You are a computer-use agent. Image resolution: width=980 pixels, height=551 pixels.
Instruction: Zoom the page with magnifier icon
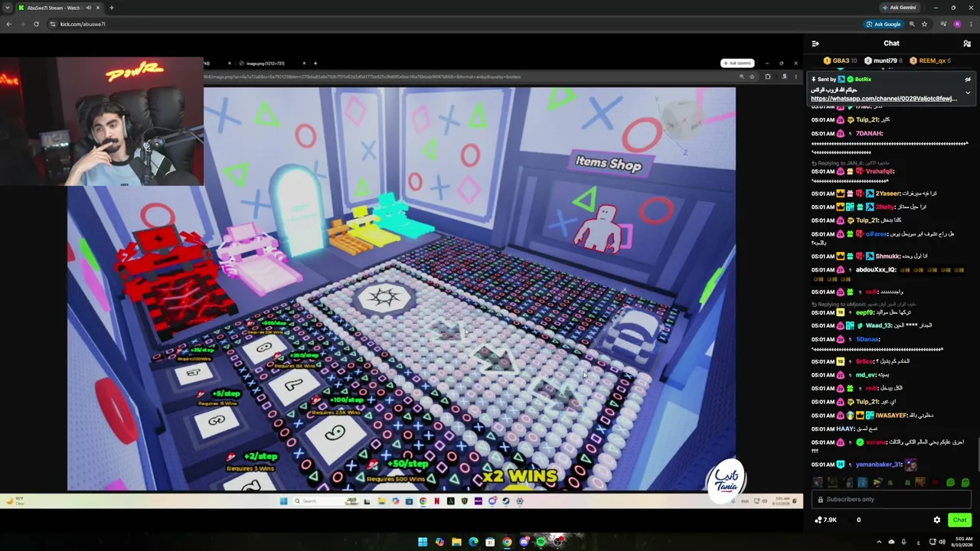click(912, 24)
